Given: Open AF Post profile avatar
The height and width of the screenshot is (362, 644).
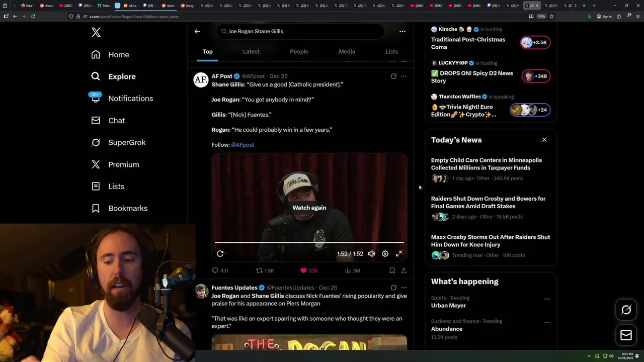Looking at the screenshot, I should coord(201,79).
